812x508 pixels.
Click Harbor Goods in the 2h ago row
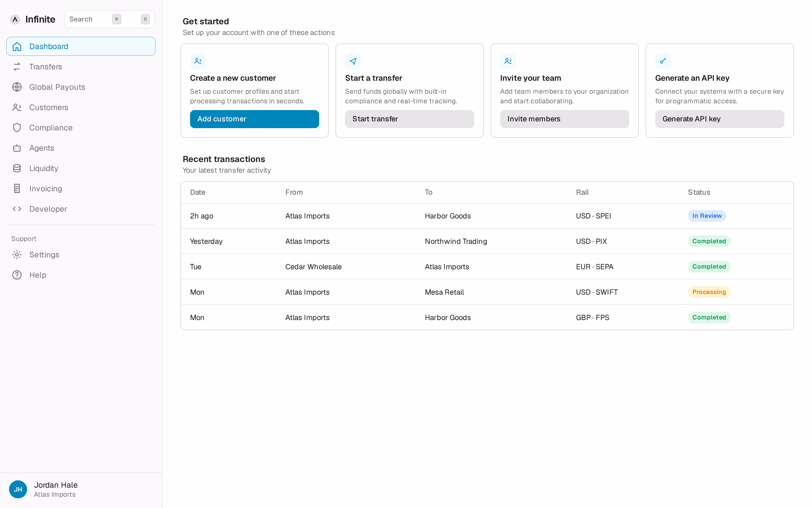448,216
